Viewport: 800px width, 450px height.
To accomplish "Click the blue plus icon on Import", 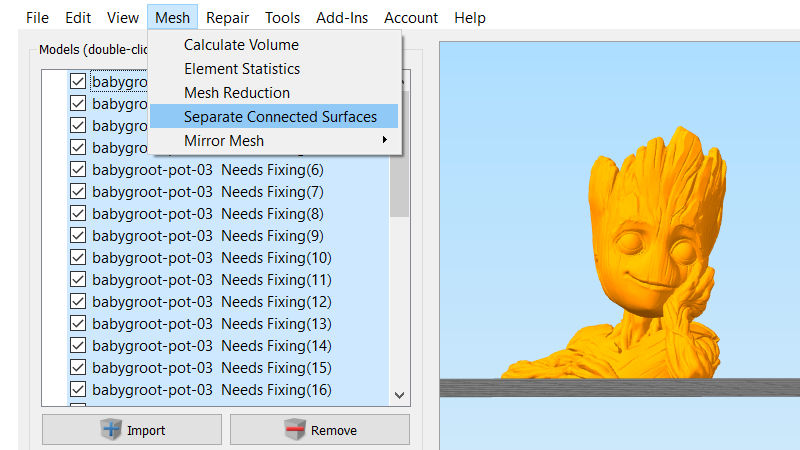I will point(111,429).
